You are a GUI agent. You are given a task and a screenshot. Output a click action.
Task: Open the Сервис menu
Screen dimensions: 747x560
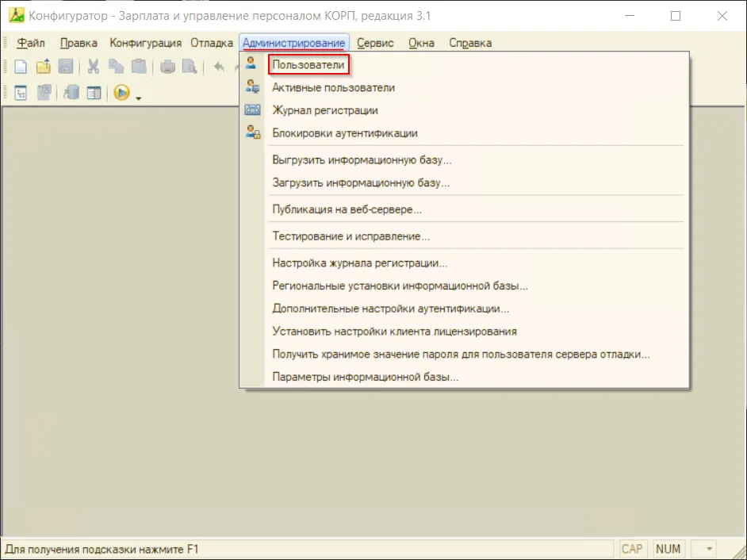pyautogui.click(x=375, y=43)
